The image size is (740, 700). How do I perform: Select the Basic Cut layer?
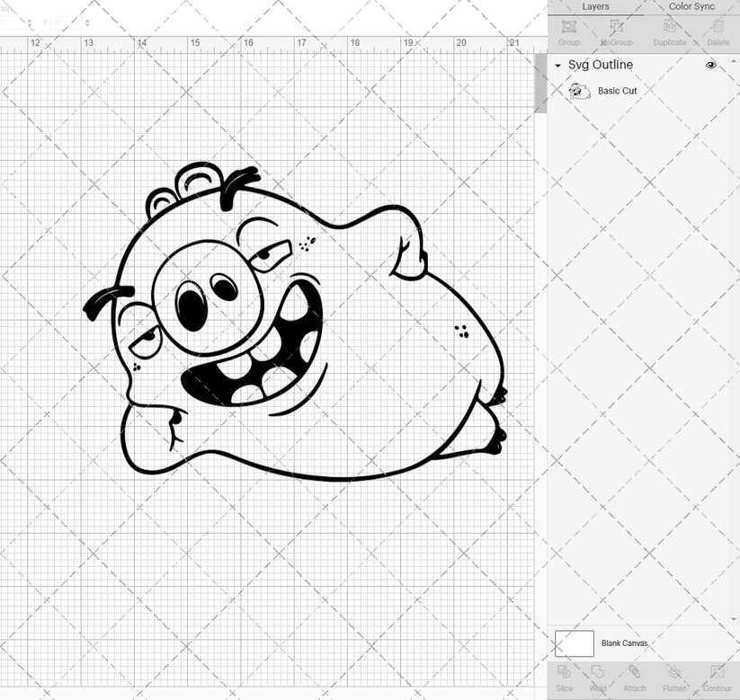pyautogui.click(x=617, y=91)
